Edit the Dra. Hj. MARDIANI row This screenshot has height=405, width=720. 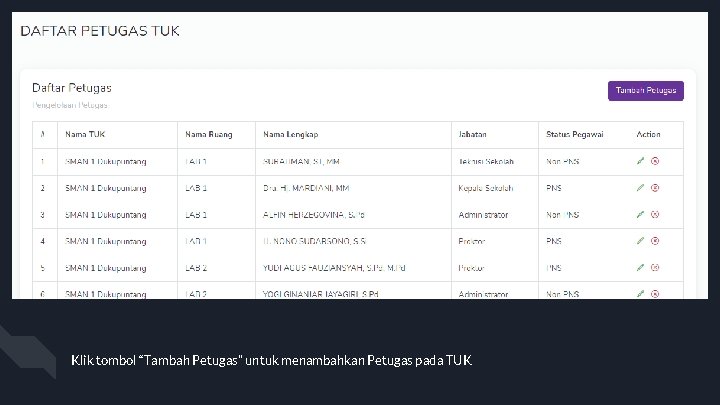pos(640,188)
